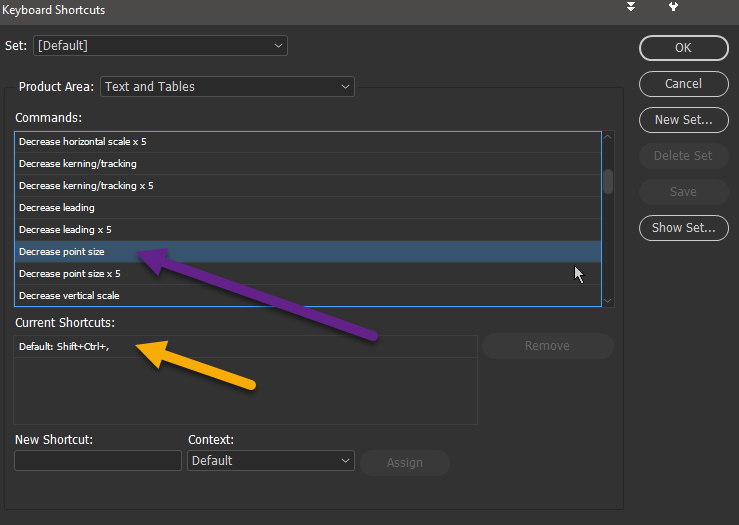Expand the Product Area dropdown
This screenshot has height=525, width=739.
point(227,87)
